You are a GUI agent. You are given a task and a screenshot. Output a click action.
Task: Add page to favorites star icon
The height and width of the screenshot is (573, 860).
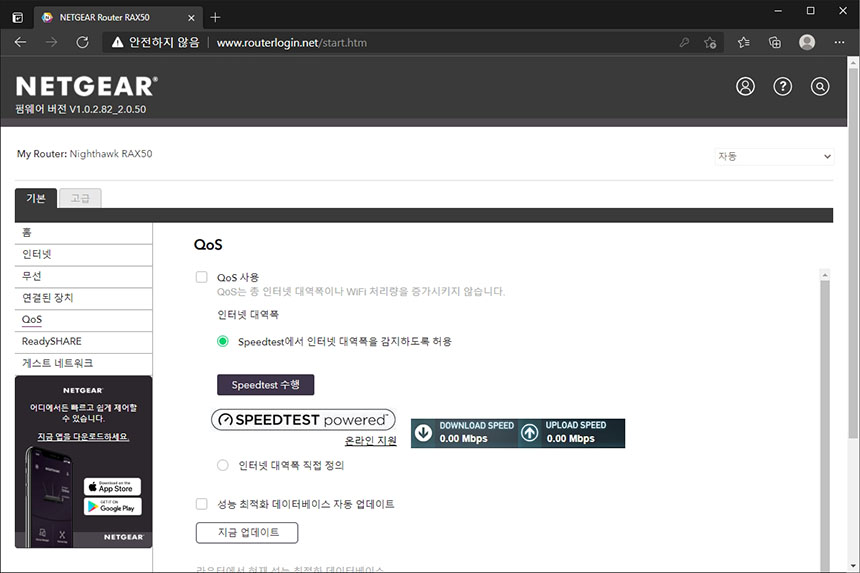point(710,42)
